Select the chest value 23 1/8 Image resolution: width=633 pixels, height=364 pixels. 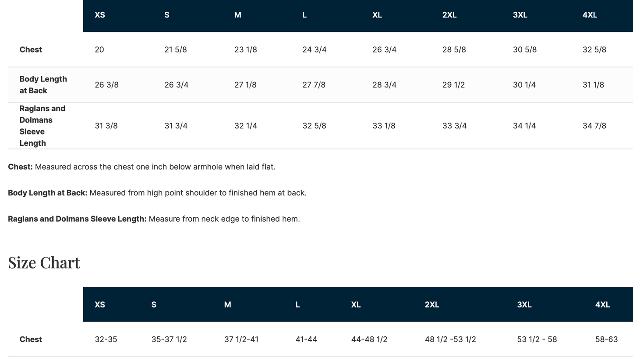click(x=245, y=49)
